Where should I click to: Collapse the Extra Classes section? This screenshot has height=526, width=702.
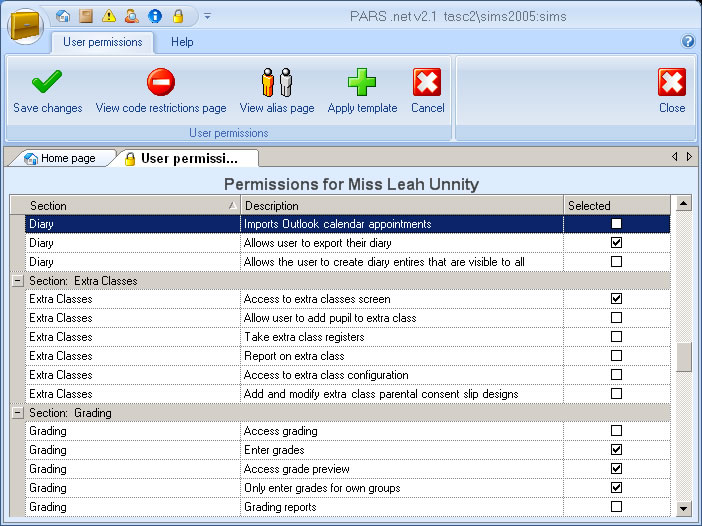click(x=17, y=281)
